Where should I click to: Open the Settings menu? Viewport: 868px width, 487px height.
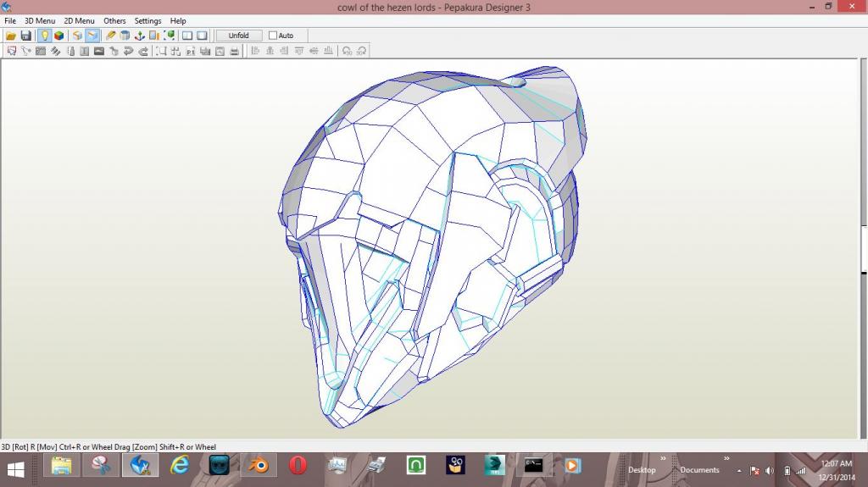pyautogui.click(x=147, y=20)
